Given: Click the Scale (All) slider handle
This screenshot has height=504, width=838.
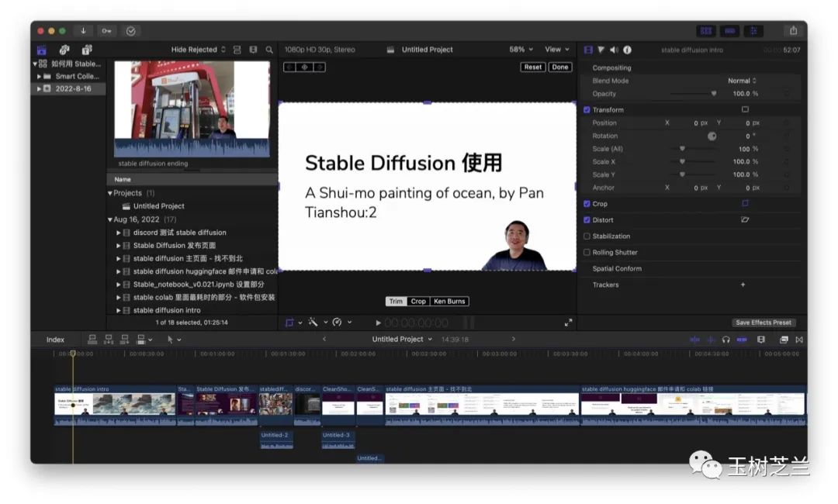Looking at the screenshot, I should point(683,149).
